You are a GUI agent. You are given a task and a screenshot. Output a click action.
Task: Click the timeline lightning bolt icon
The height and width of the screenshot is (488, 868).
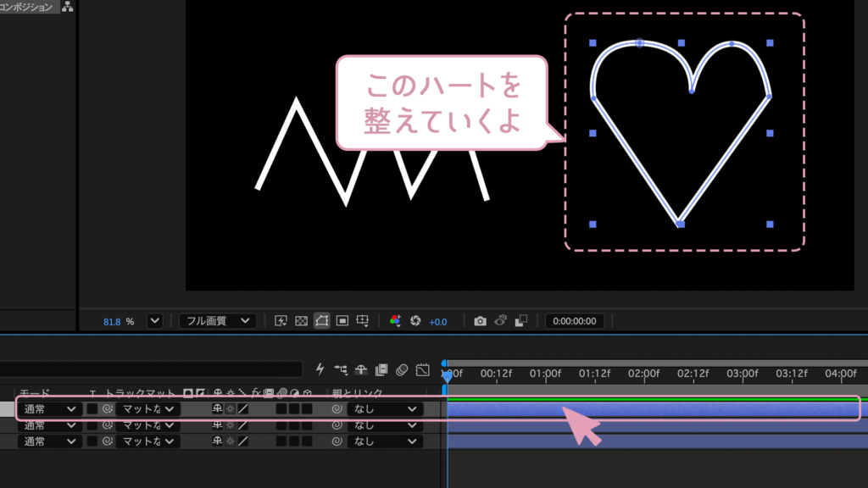click(x=320, y=369)
